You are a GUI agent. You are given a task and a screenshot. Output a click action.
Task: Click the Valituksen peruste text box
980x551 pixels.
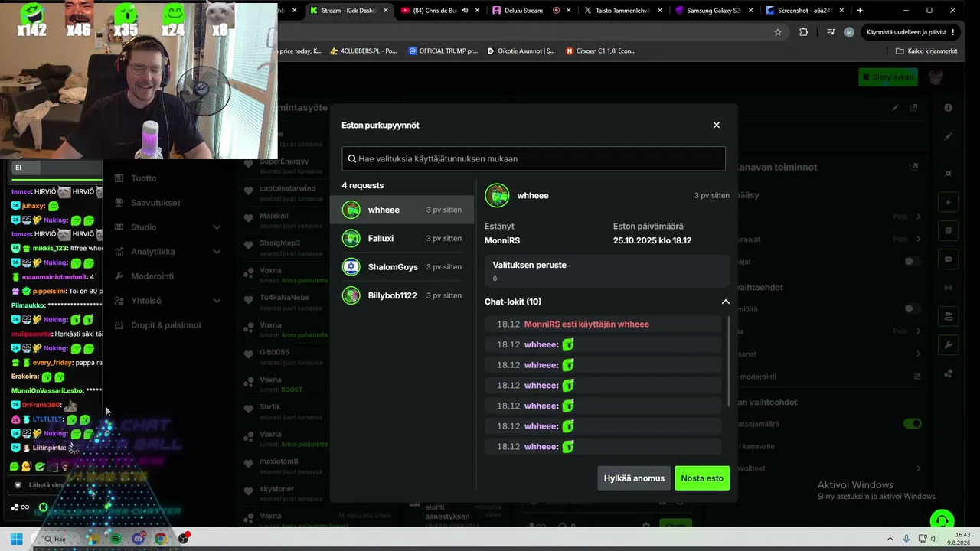point(607,271)
